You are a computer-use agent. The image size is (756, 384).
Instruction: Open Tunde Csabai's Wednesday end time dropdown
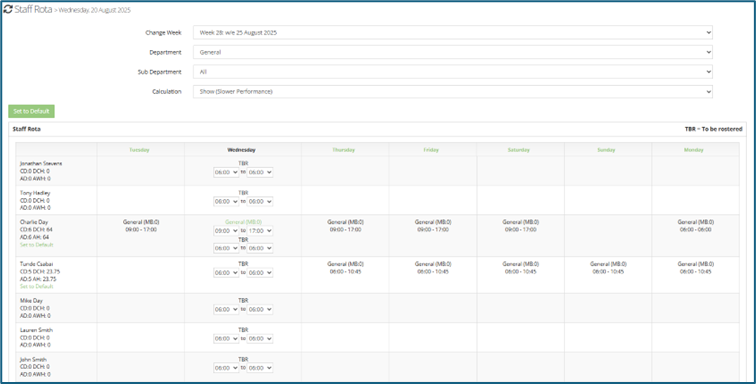[x=260, y=273]
